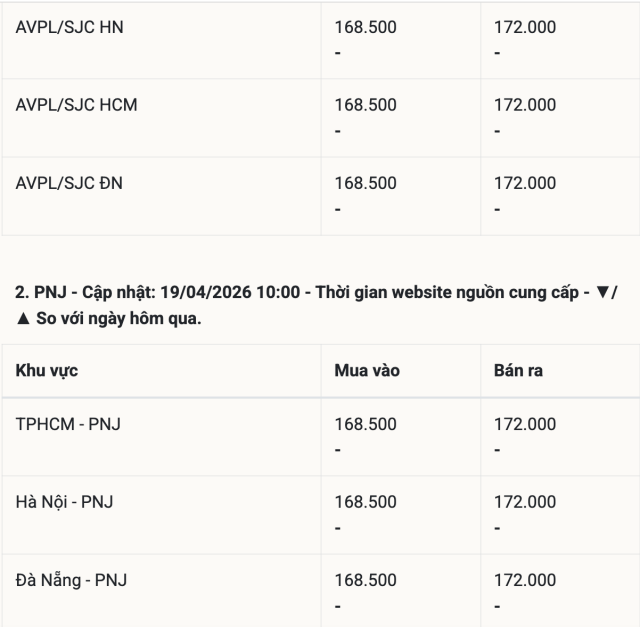Select the AVPL/SJC HCM sell price
The image size is (640, 627).
[525, 105]
